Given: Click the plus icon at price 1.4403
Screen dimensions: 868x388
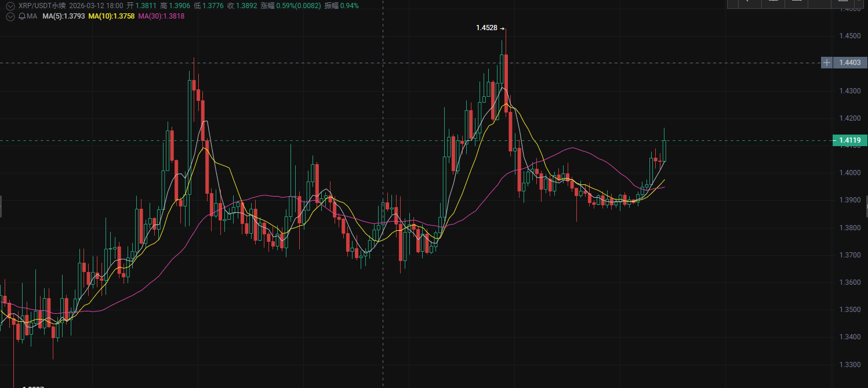Looking at the screenshot, I should click(827, 62).
